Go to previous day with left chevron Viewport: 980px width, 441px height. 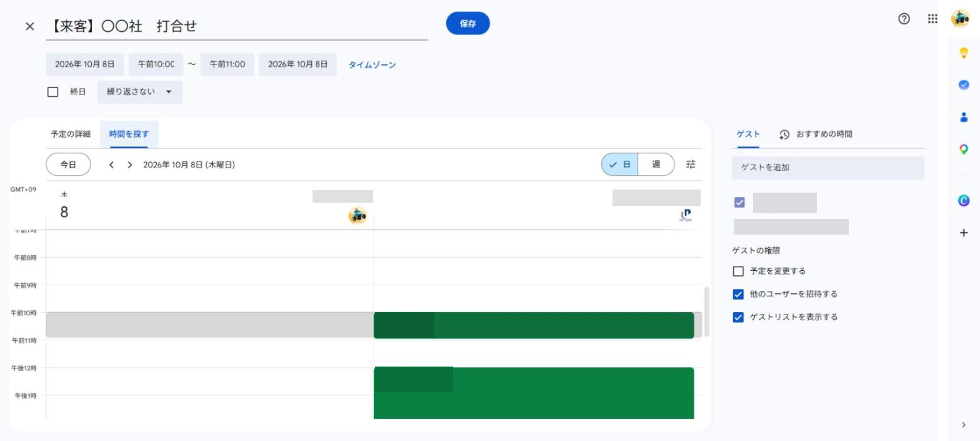[111, 165]
